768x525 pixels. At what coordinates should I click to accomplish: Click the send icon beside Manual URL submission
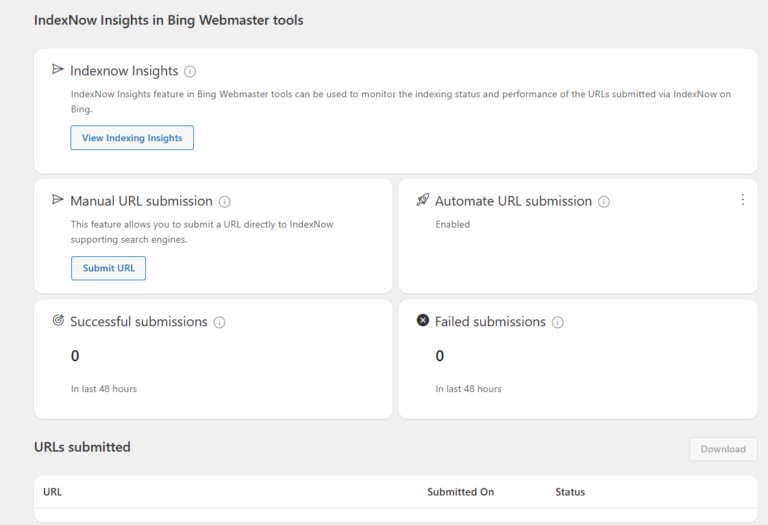[x=58, y=200]
